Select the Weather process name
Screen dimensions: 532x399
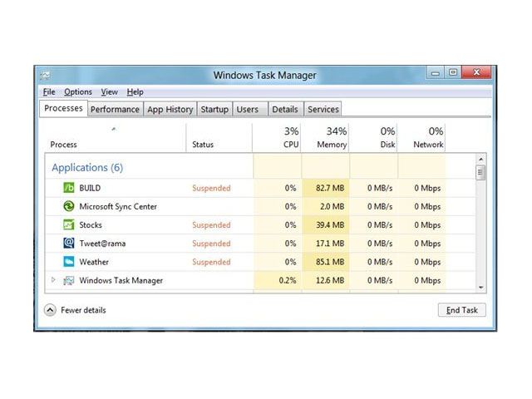click(94, 262)
